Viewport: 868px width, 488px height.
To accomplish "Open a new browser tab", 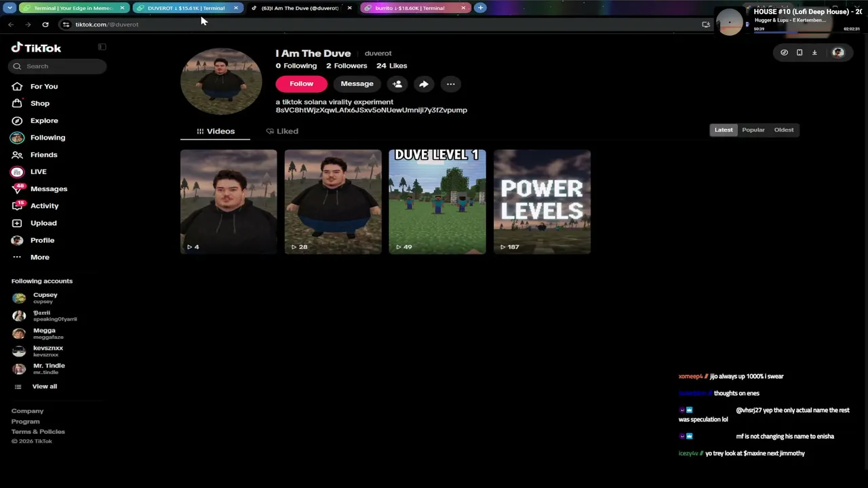I will (x=480, y=8).
